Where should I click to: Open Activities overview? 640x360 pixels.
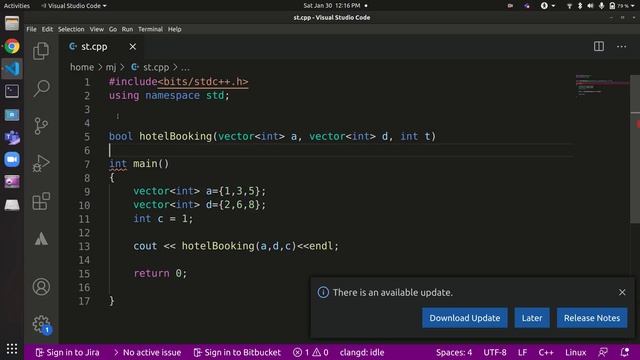click(17, 6)
